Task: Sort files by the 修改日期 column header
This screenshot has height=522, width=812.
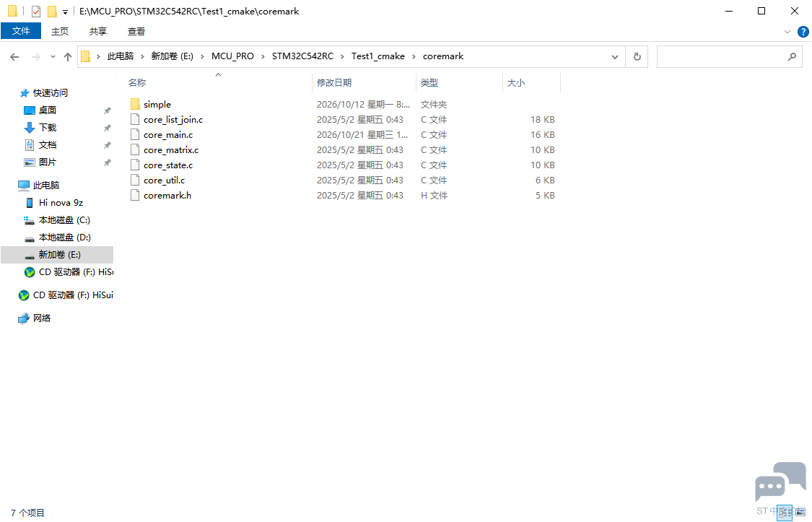Action: pyautogui.click(x=364, y=83)
